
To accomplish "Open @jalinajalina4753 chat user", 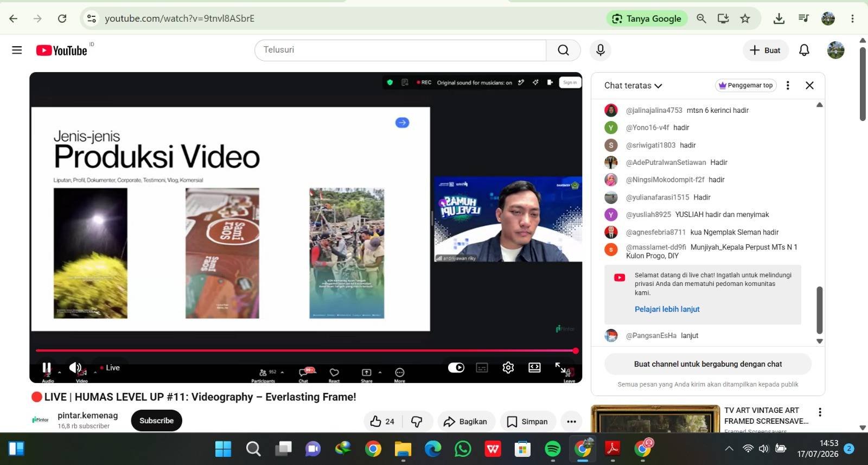I will (x=654, y=110).
